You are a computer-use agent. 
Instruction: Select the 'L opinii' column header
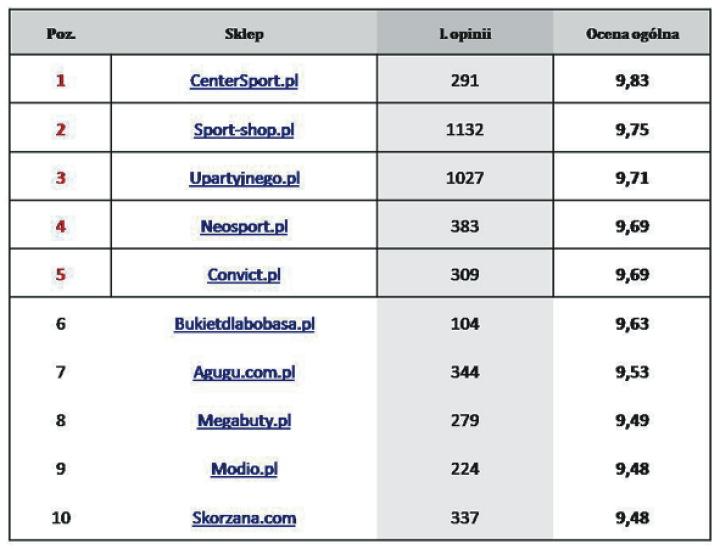pos(465,34)
